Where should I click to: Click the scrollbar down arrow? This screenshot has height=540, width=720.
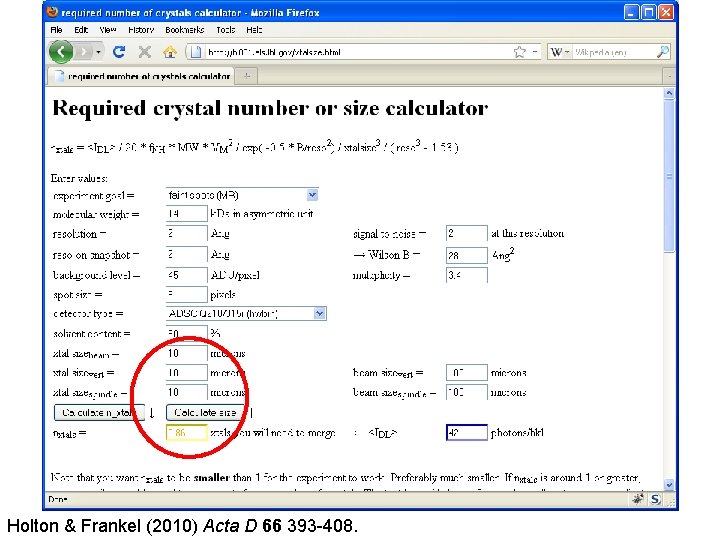[669, 484]
